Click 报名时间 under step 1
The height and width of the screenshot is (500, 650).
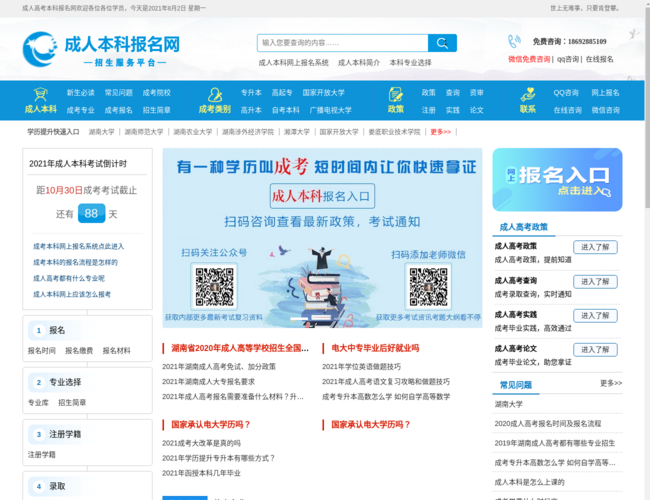[41, 351]
